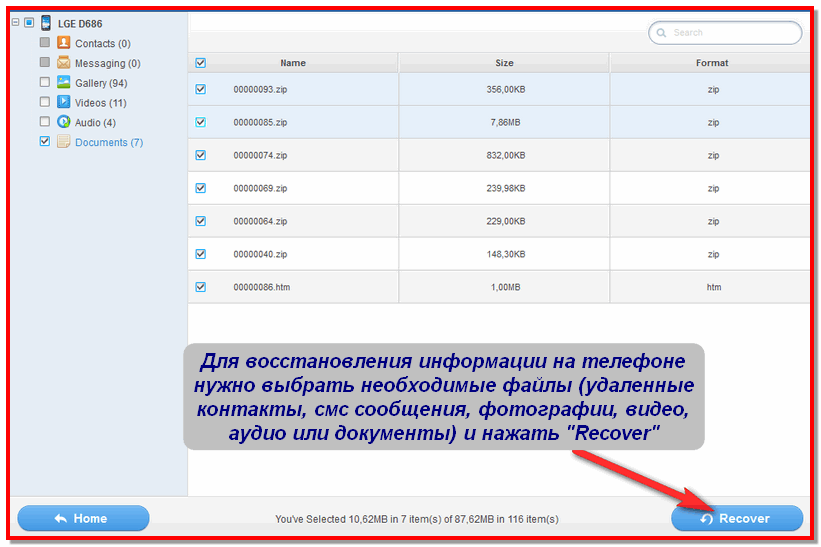Click the Documents folder icon
Image resolution: width=821 pixels, height=547 pixels.
point(64,142)
